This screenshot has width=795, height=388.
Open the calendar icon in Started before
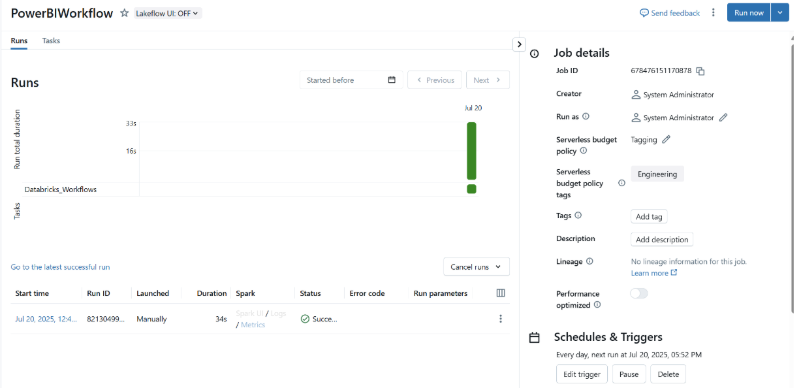coord(391,80)
